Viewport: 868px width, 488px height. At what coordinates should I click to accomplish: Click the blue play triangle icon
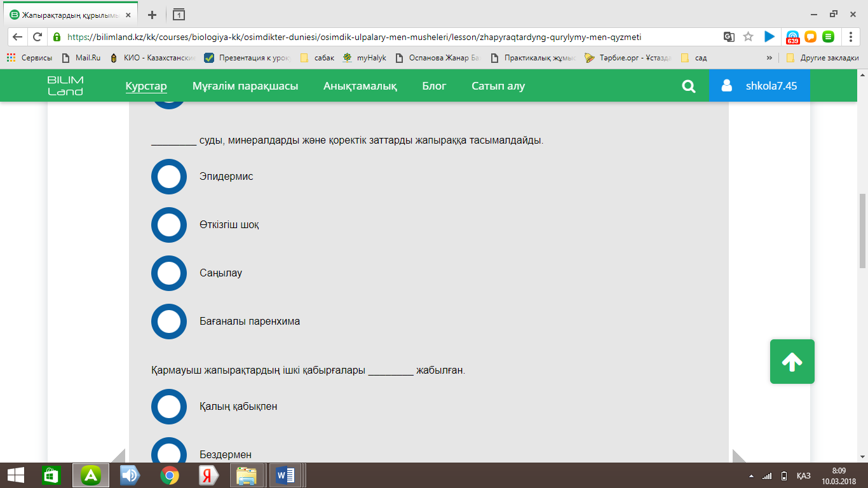pyautogui.click(x=770, y=37)
